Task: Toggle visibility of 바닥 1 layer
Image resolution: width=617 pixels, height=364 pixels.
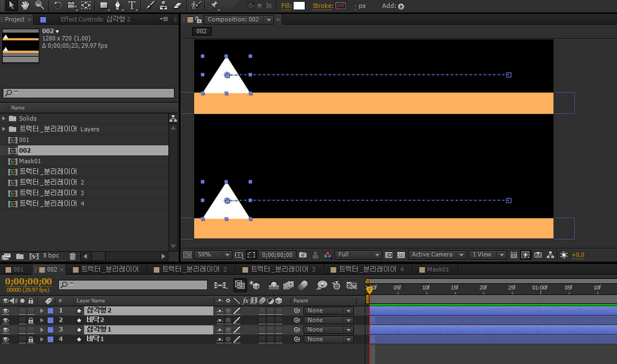Action: tap(6, 339)
